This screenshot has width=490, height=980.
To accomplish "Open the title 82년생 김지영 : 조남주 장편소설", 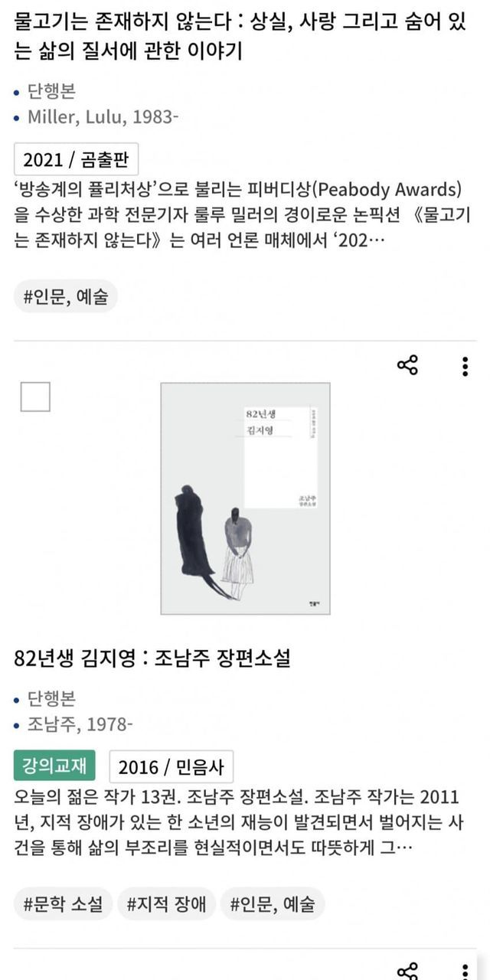I will pyautogui.click(x=152, y=658).
